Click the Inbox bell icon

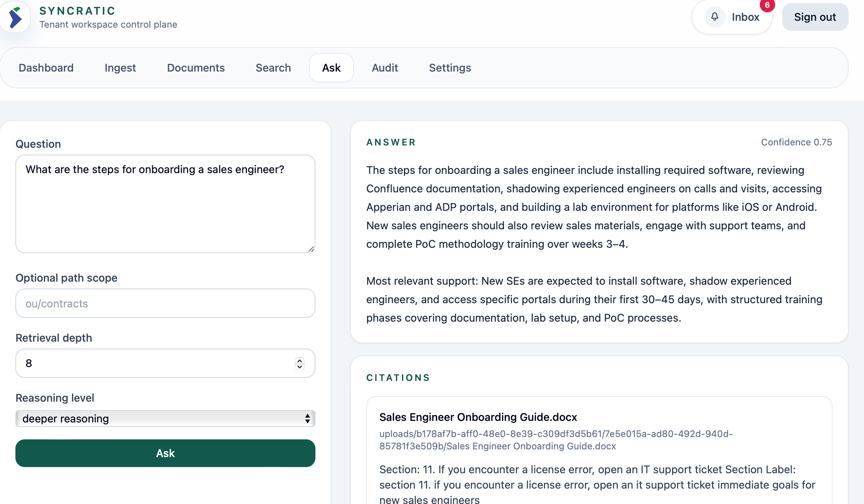coord(714,17)
